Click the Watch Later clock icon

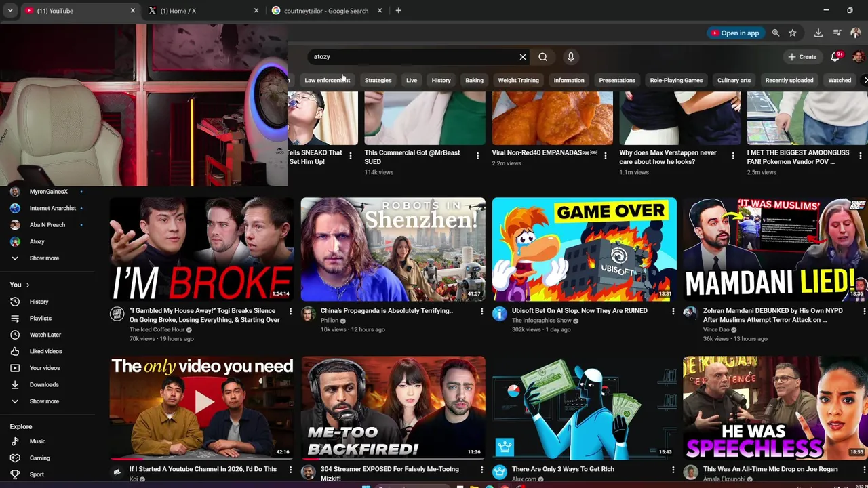coord(15,335)
